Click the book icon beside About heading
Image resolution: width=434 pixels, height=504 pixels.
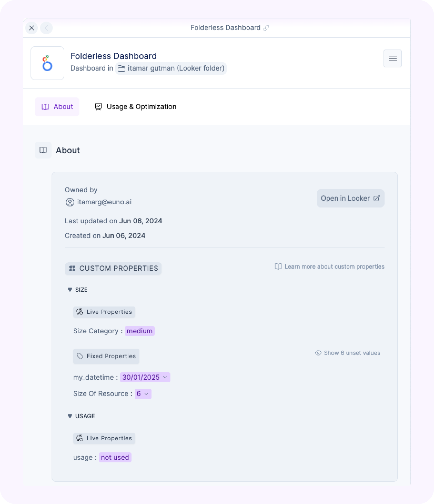pos(43,150)
